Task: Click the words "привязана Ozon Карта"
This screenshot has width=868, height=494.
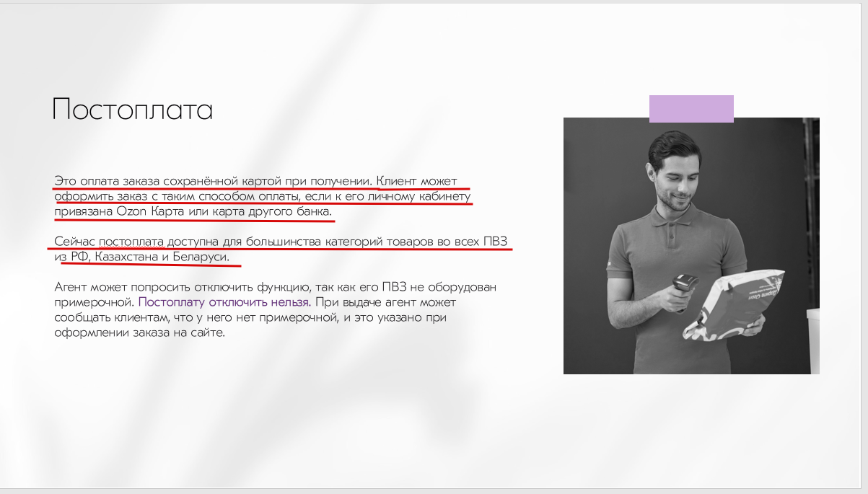Action: 120,211
